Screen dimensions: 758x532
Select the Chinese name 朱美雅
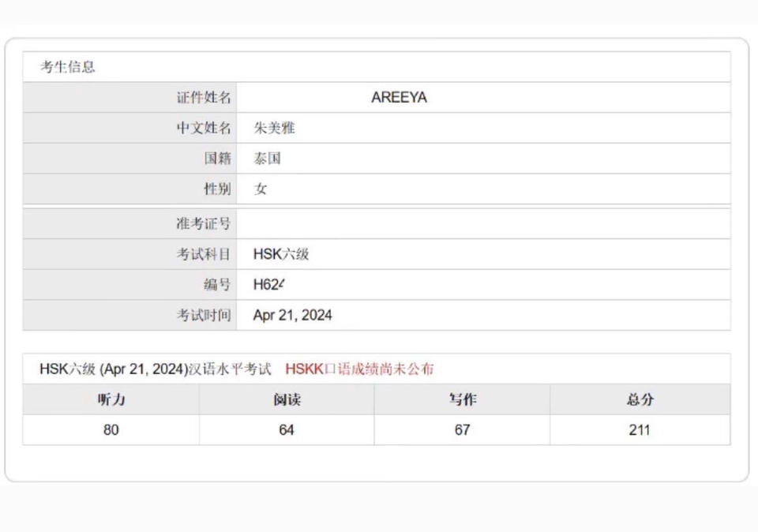[x=274, y=128]
